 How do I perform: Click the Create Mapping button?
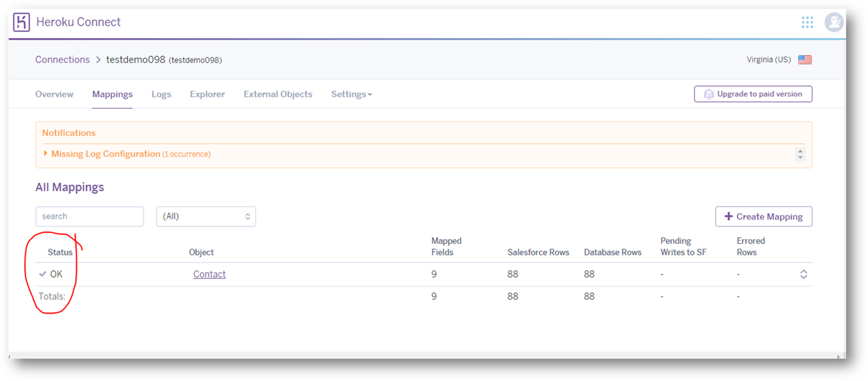(763, 216)
